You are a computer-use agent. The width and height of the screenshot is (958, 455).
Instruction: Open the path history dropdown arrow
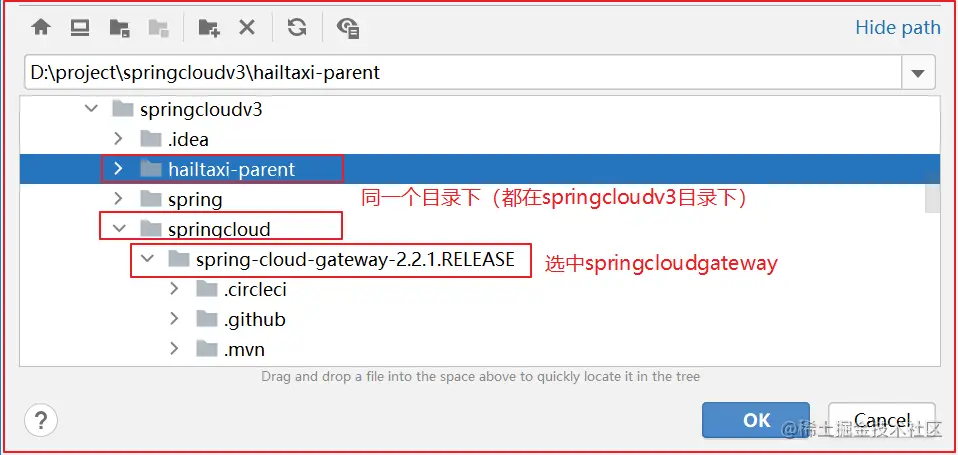click(x=918, y=73)
